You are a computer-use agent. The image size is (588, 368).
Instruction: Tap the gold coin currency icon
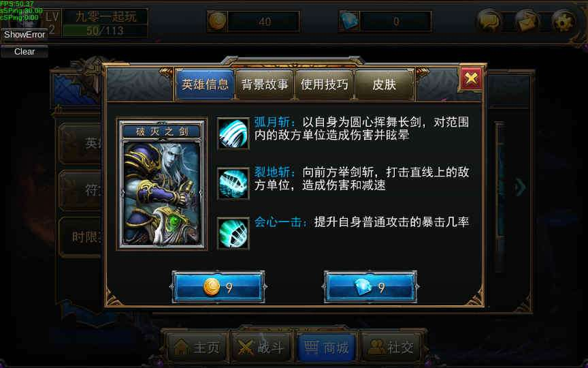coord(218,20)
